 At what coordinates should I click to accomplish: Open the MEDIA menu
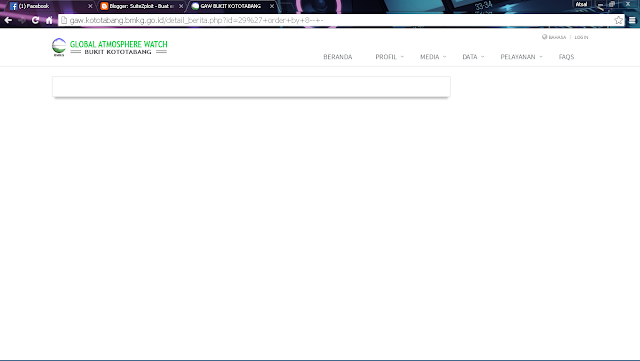tap(429, 57)
